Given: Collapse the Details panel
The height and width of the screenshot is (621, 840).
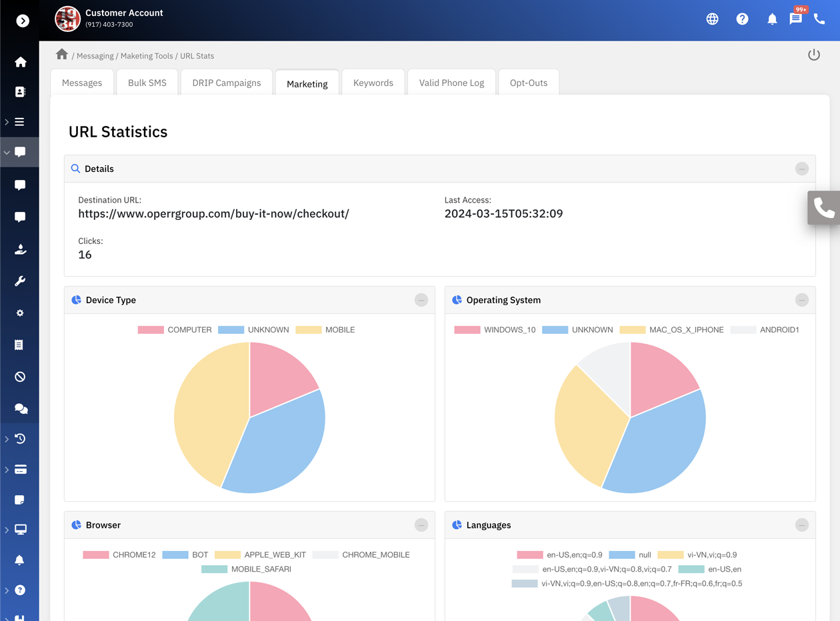Looking at the screenshot, I should click(x=802, y=169).
